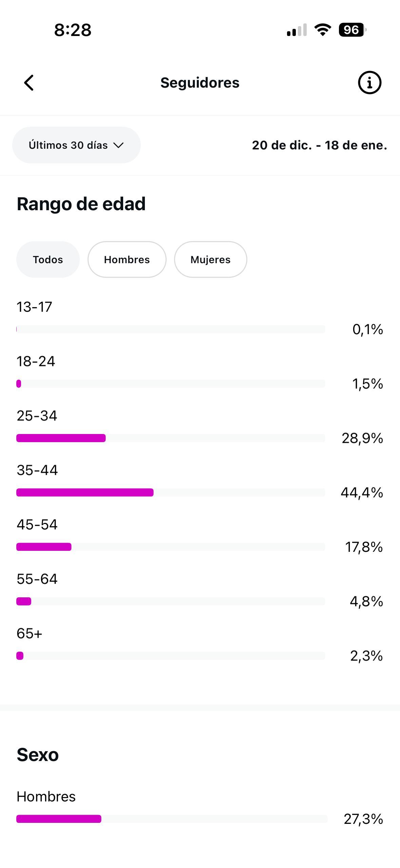
Task: Tap the battery indicator showing 96
Action: [352, 30]
